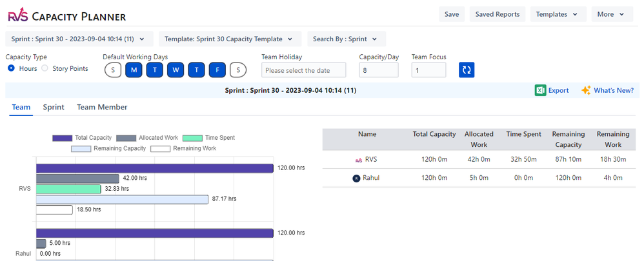Click the blue refresh capacity icon
This screenshot has height=261, width=644.
467,70
